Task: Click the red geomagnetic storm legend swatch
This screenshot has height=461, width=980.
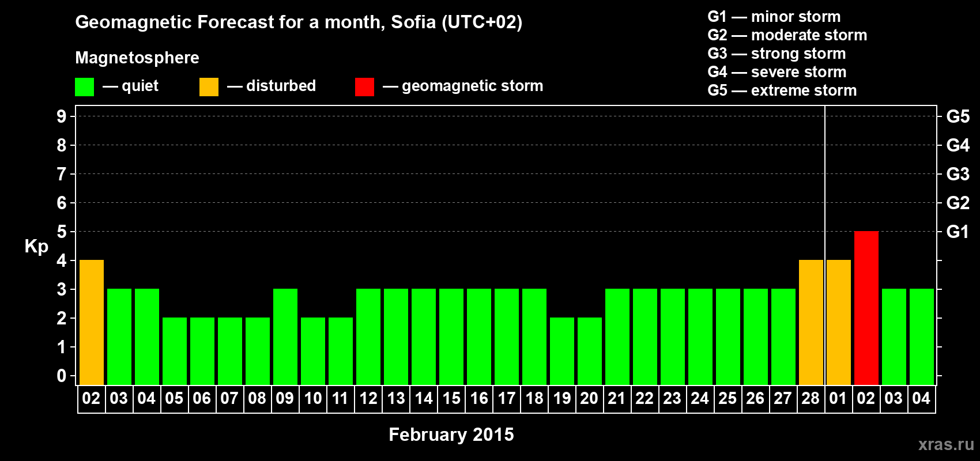Action: click(364, 87)
